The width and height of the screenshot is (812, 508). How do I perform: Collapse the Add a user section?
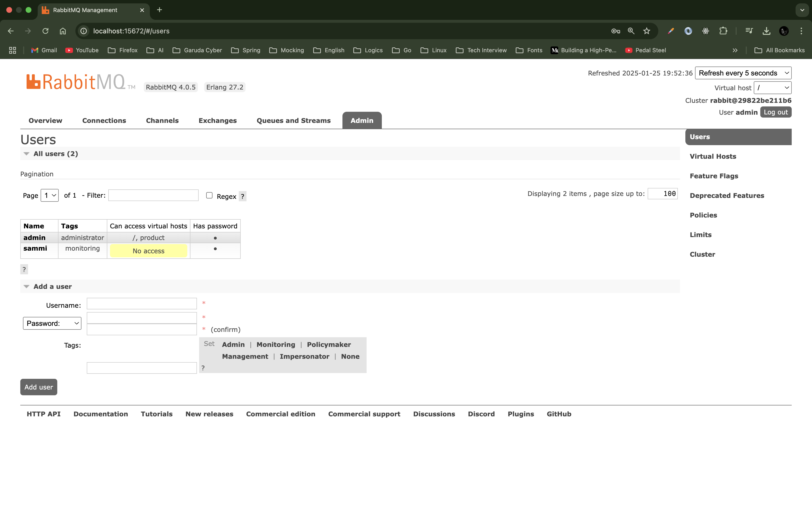pos(52,286)
